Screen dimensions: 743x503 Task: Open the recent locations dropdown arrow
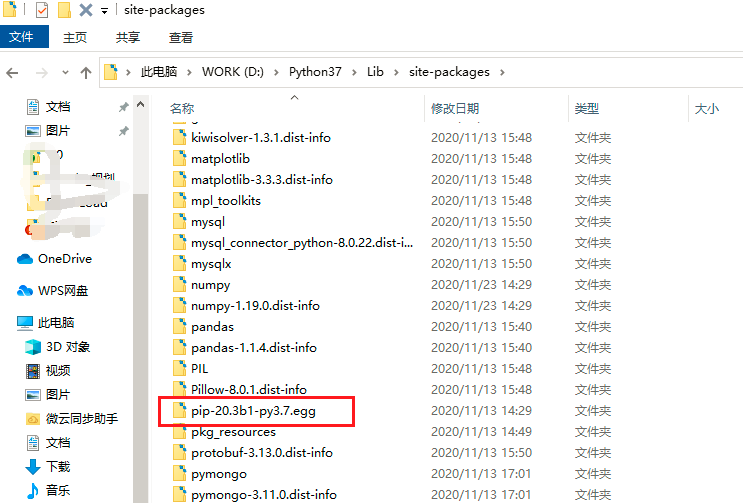tap(65, 73)
